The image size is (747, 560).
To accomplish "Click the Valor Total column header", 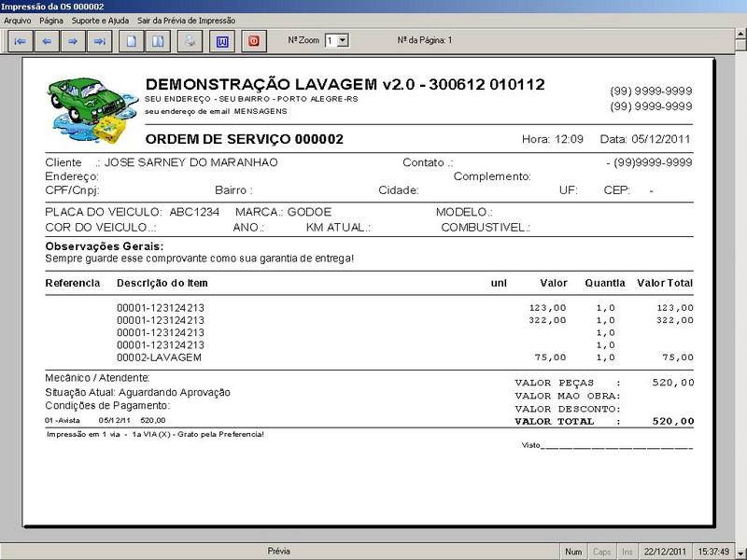I will [x=665, y=283].
